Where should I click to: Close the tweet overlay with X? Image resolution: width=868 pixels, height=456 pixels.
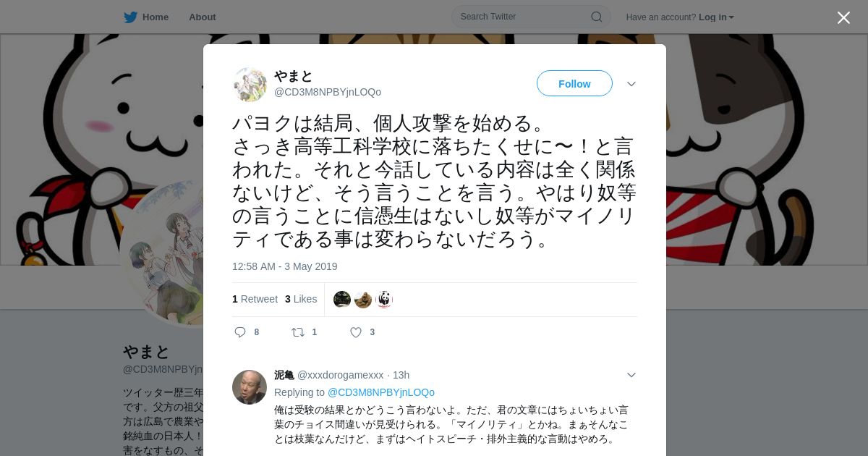[x=843, y=17]
